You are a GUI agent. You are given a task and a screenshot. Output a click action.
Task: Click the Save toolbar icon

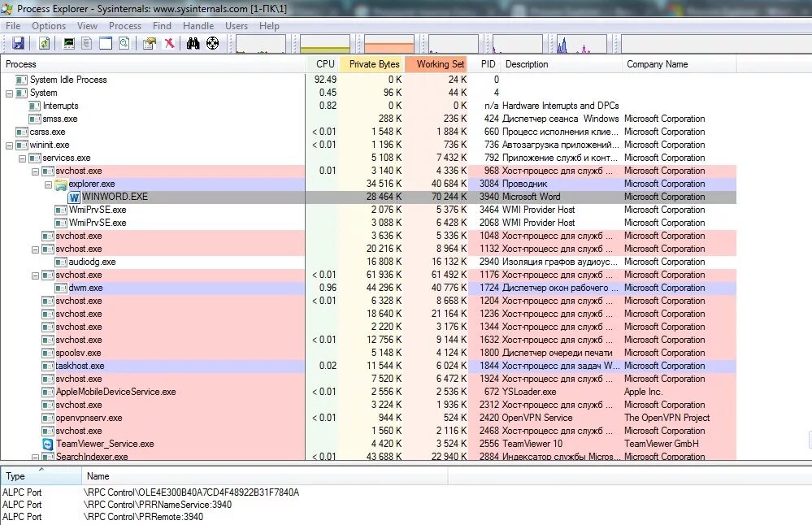click(18, 44)
